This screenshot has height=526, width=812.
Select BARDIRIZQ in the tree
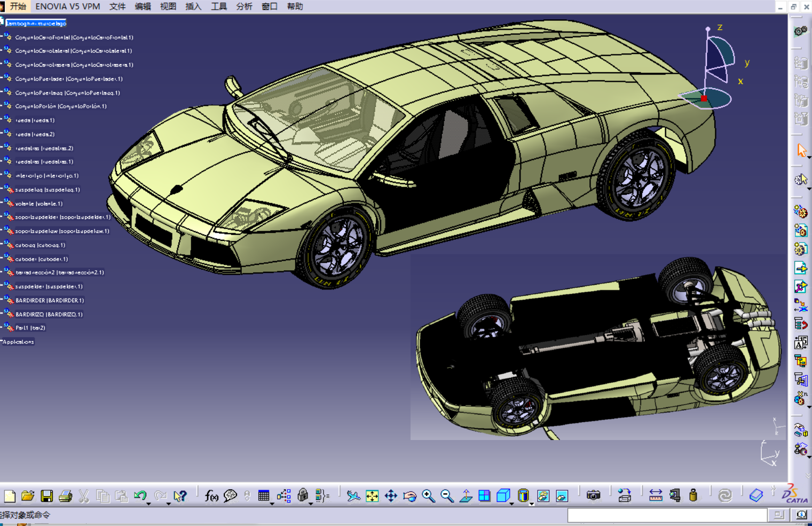click(x=49, y=315)
